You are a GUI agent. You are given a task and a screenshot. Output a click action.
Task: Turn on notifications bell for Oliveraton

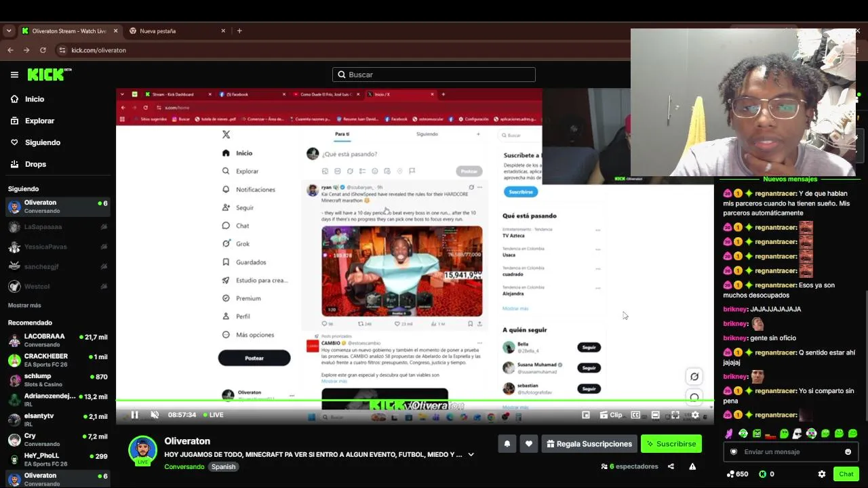coord(507,444)
